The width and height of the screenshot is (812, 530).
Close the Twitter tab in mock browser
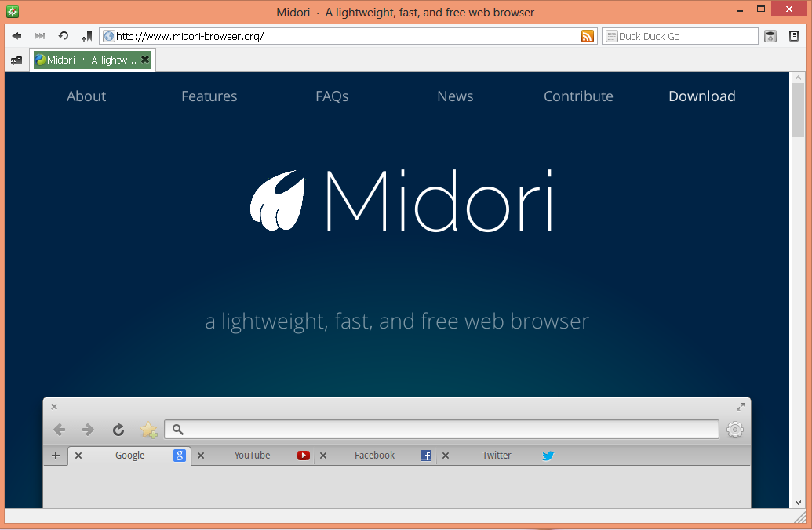[446, 456]
